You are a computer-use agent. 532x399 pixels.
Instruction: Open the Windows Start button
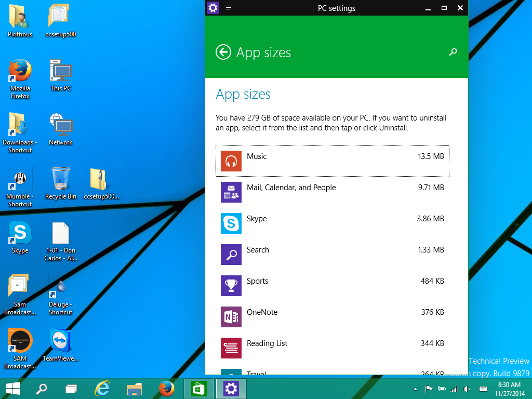point(13,389)
